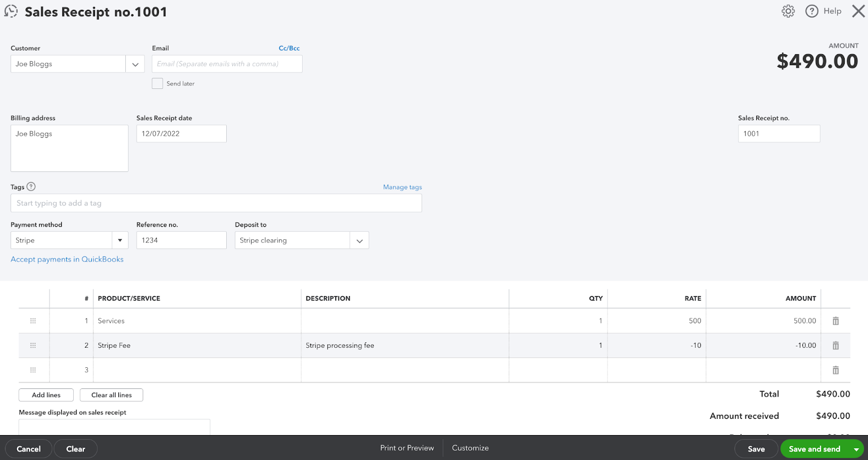Click the Add lines button
The height and width of the screenshot is (460, 868).
pos(46,395)
